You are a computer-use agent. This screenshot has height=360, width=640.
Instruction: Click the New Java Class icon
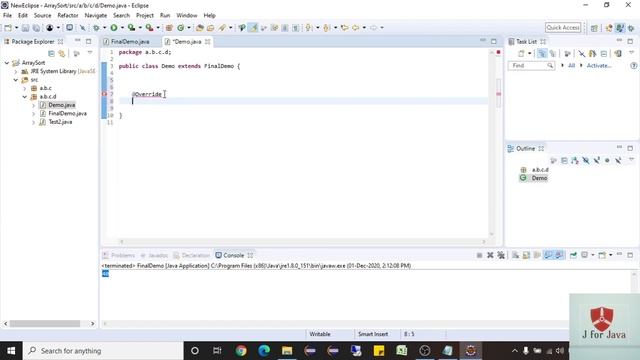180,28
